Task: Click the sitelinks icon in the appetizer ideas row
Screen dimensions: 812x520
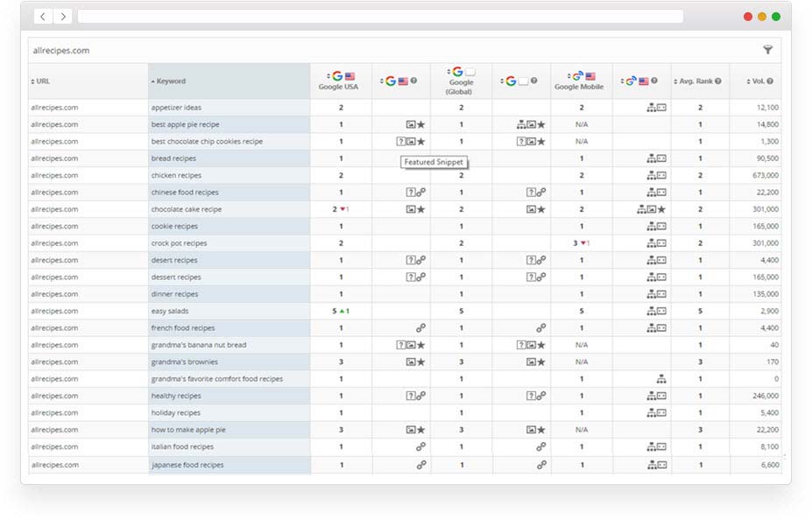Action: [651, 108]
